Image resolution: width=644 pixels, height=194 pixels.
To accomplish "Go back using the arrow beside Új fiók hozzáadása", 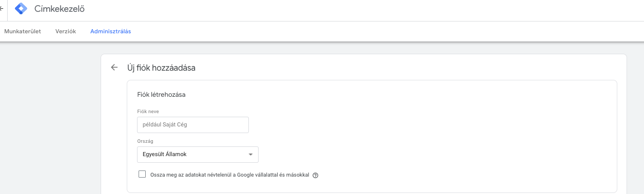I will [114, 67].
